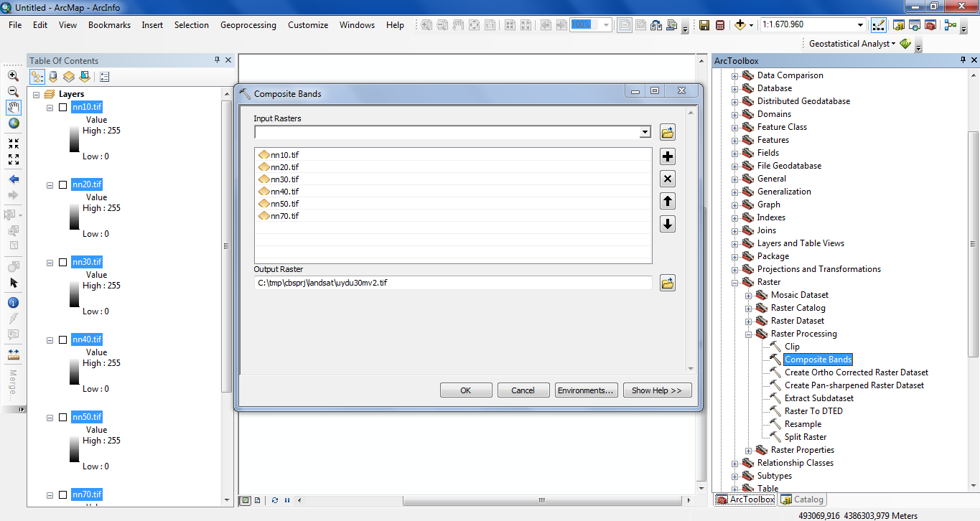
Task: Switch to Layout View button at map bottom
Action: pos(257,500)
